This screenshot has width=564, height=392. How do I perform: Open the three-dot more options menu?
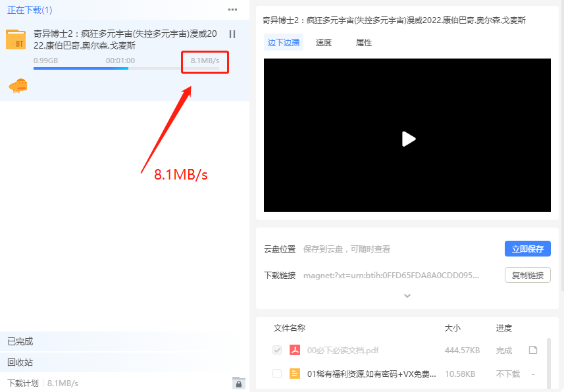233,10
